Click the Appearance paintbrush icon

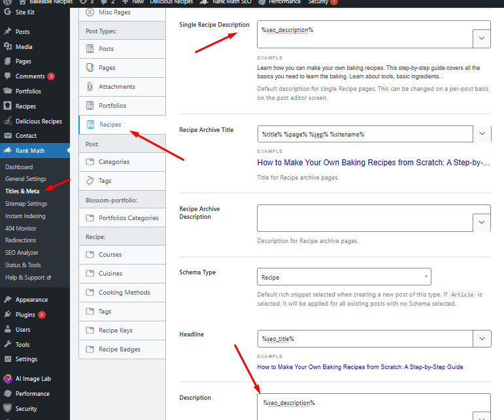[8, 299]
